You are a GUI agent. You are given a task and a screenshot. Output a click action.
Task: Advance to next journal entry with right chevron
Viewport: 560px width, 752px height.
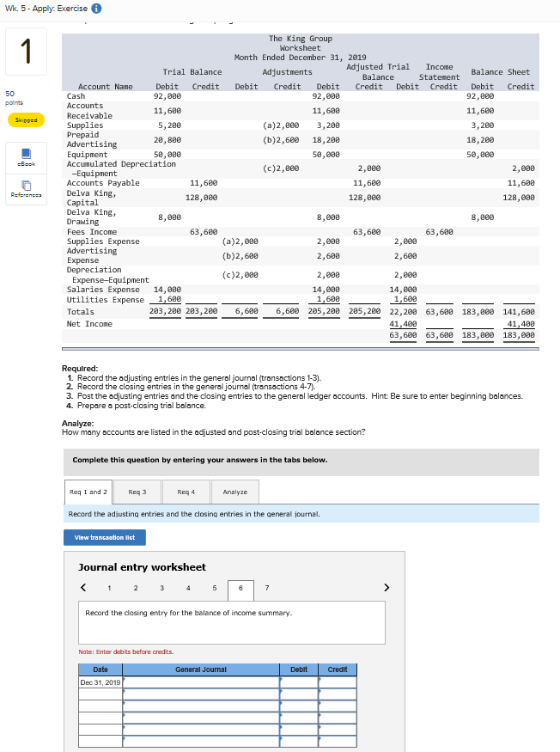point(387,588)
